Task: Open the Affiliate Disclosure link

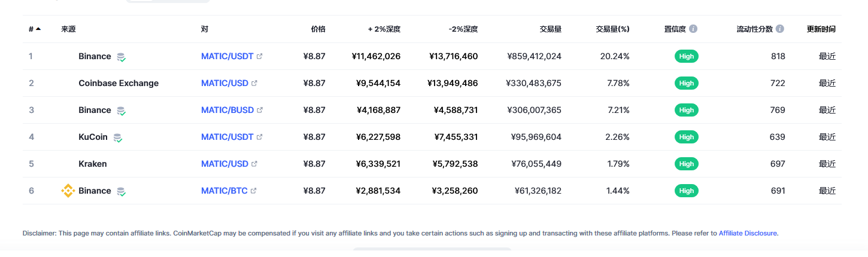Action: (x=748, y=233)
